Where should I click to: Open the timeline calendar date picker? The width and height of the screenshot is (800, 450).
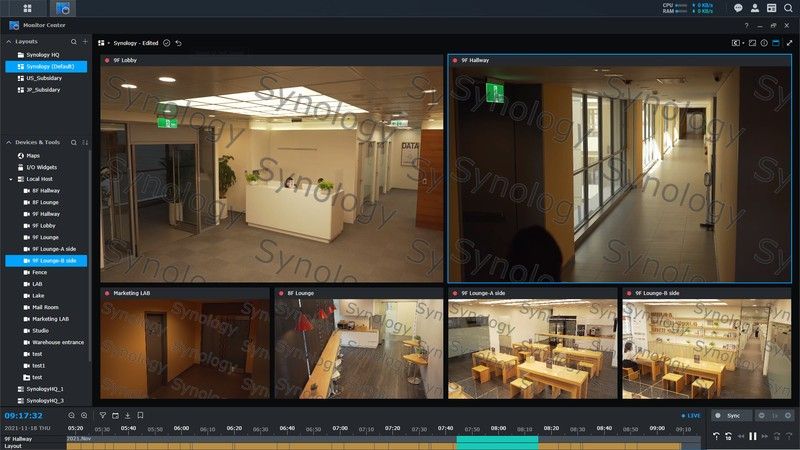115,416
